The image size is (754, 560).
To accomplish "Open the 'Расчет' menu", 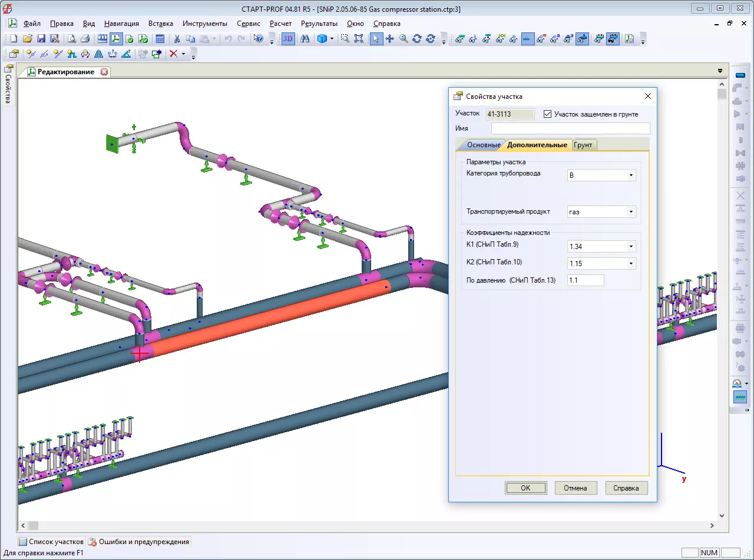I will (x=280, y=24).
